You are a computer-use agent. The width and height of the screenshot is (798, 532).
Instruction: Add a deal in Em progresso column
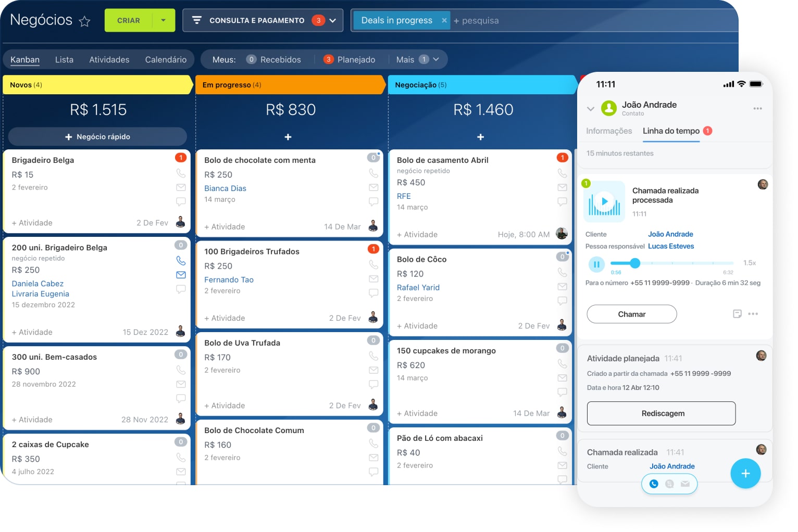click(288, 137)
